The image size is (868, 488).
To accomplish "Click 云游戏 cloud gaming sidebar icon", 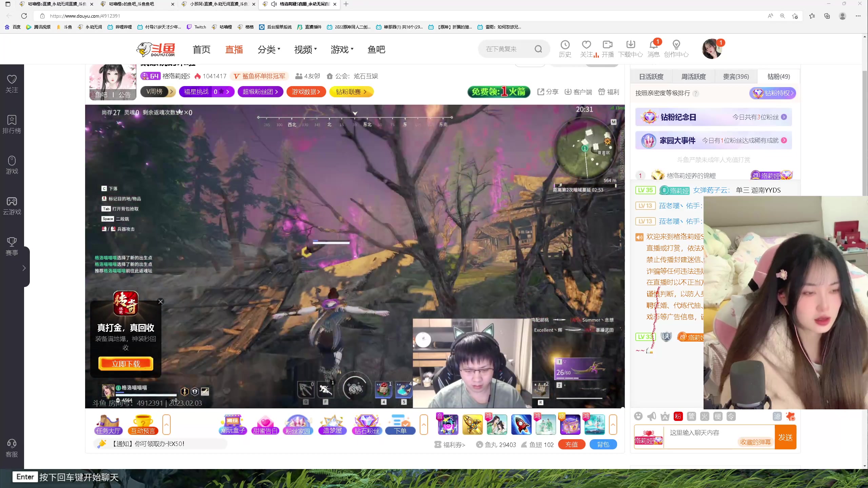I will click(x=12, y=206).
